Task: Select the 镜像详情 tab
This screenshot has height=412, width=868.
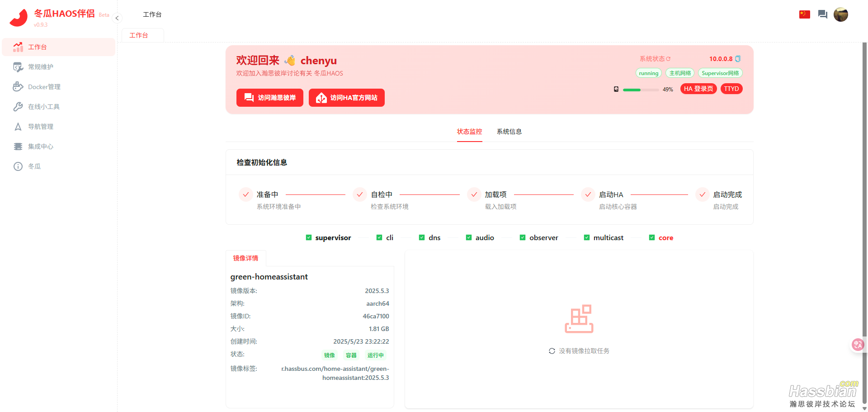Action: point(245,258)
